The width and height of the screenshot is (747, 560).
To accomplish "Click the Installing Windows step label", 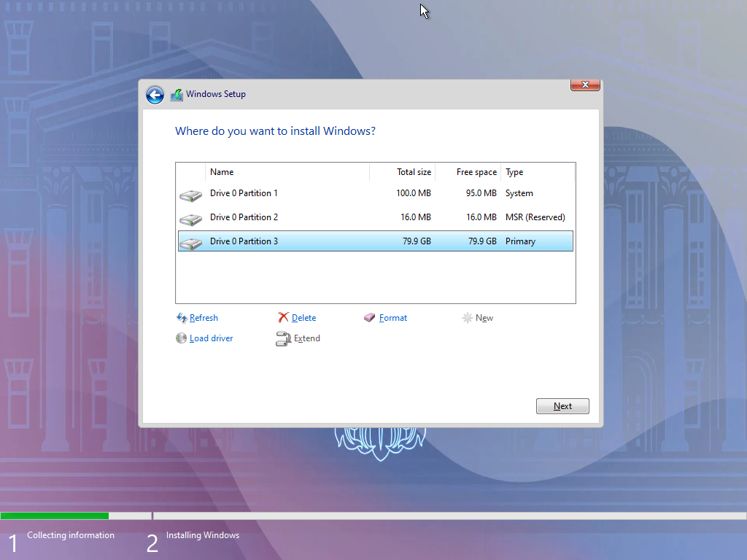I will [x=203, y=535].
